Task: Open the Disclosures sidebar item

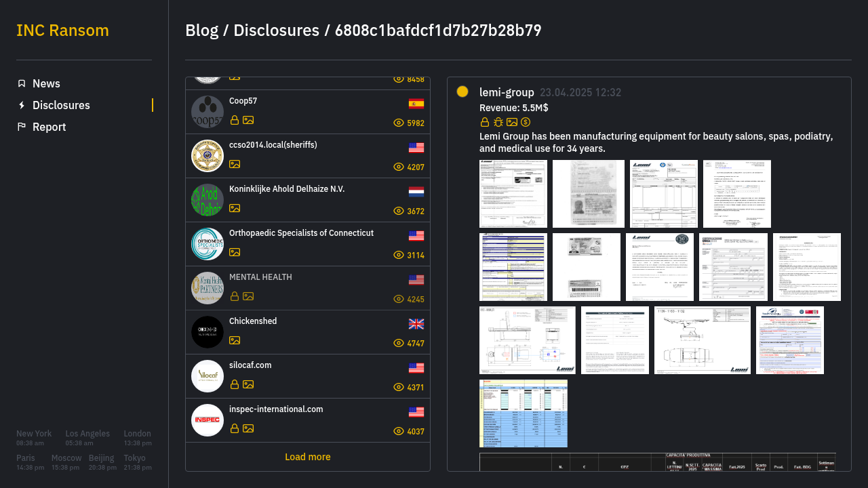Action: [x=84, y=105]
